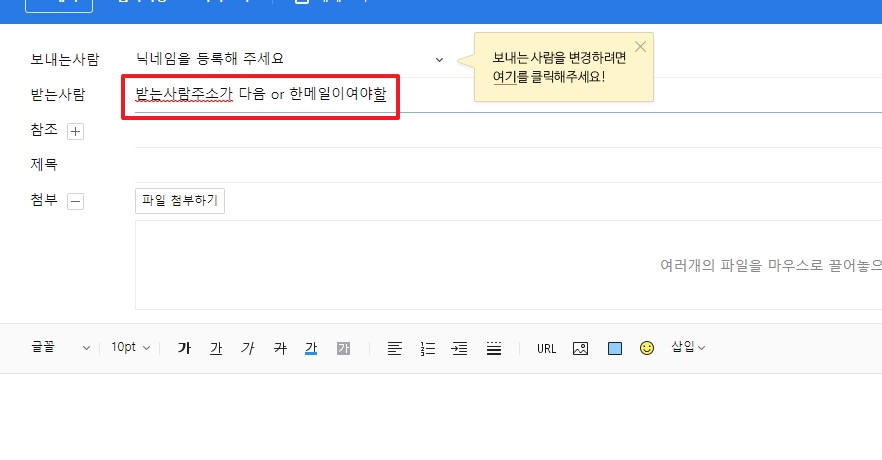Expand the 보내는사람 sender dropdown arrow
882x460 pixels.
pyautogui.click(x=439, y=60)
